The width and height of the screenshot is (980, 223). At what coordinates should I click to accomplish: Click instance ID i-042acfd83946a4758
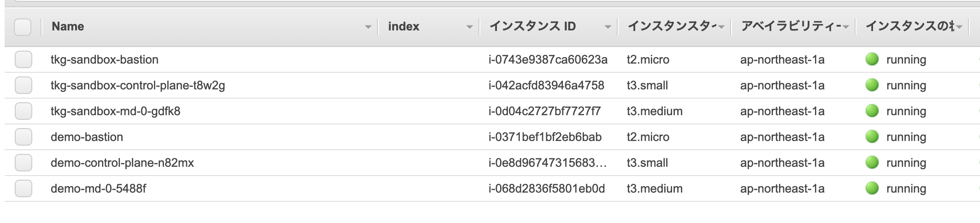pyautogui.click(x=546, y=85)
